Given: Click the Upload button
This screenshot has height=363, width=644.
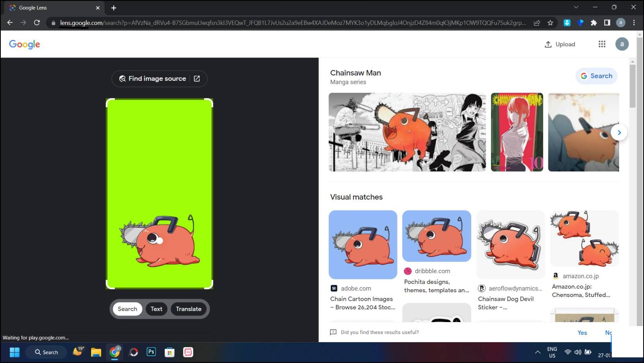Looking at the screenshot, I should coord(560,44).
